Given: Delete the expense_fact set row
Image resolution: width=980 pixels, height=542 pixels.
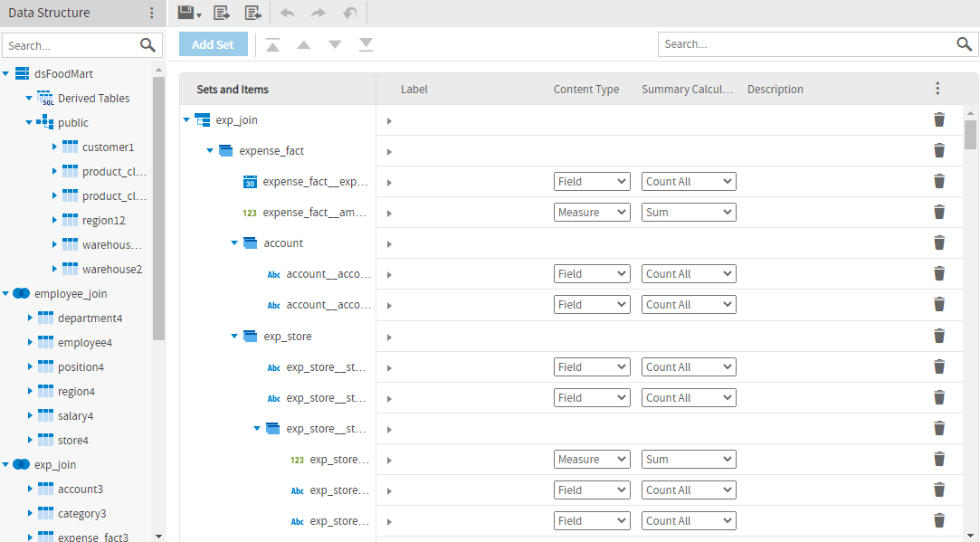Looking at the screenshot, I should click(x=938, y=150).
